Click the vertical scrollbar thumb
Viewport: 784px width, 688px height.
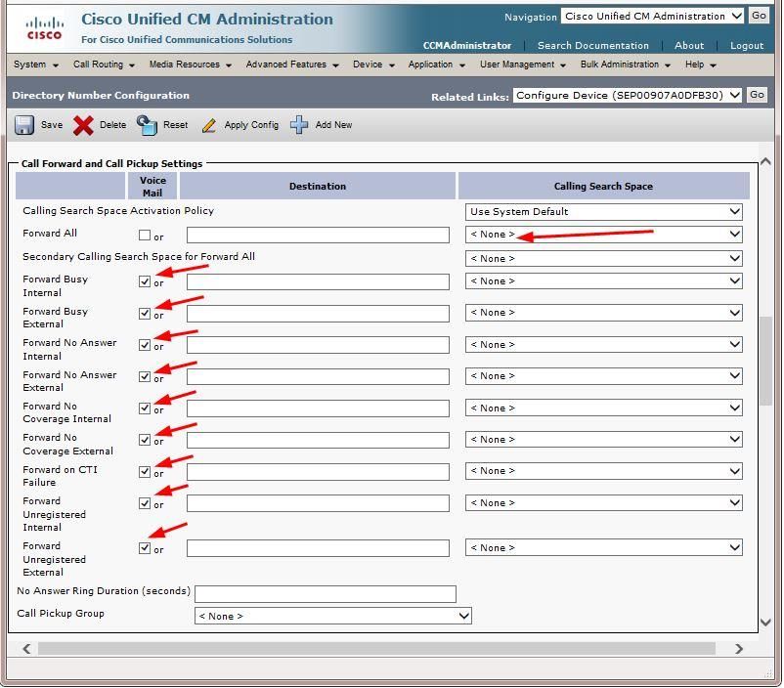pyautogui.click(x=765, y=361)
